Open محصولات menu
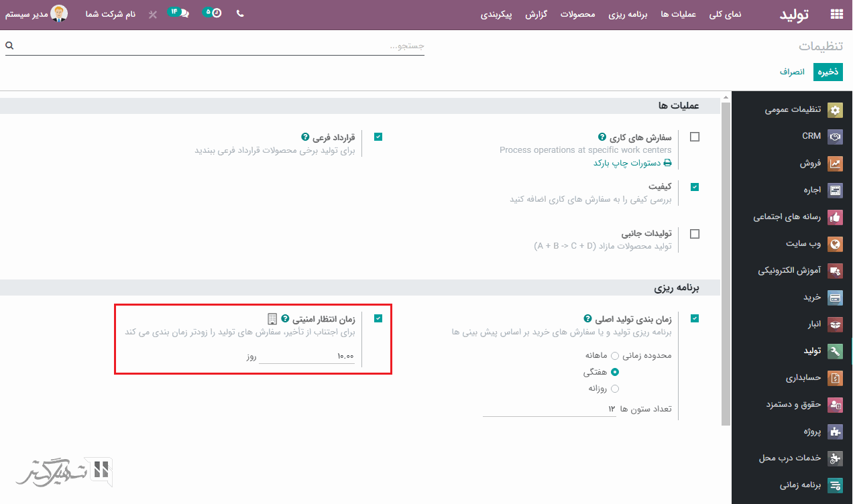This screenshot has height=504, width=853. 577,14
